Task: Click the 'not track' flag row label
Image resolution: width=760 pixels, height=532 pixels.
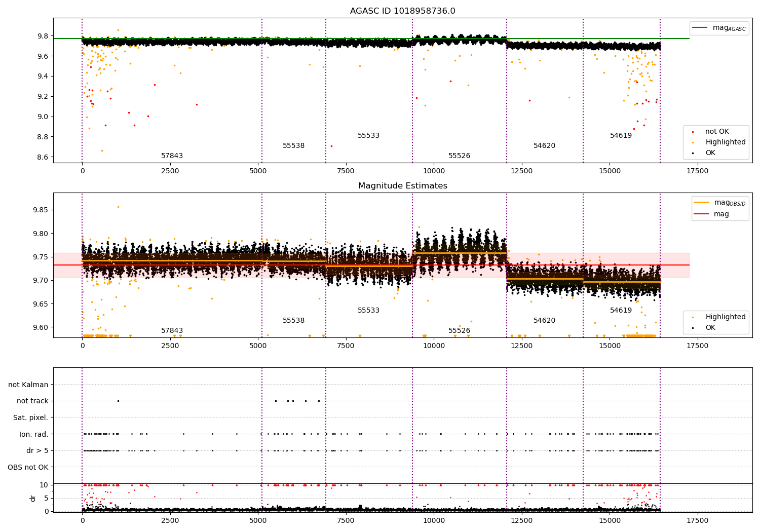Action: pyautogui.click(x=32, y=401)
